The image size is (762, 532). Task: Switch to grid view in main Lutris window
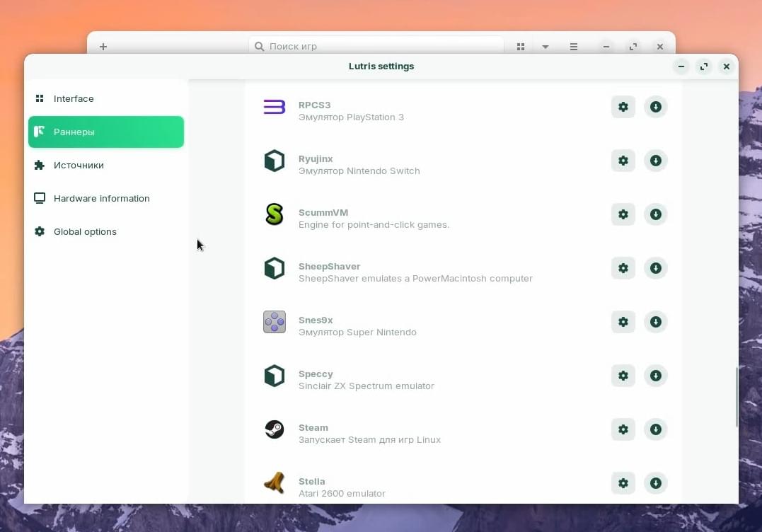coord(521,47)
